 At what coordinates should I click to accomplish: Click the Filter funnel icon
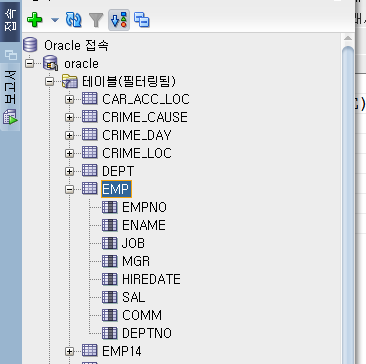pyautogui.click(x=96, y=20)
